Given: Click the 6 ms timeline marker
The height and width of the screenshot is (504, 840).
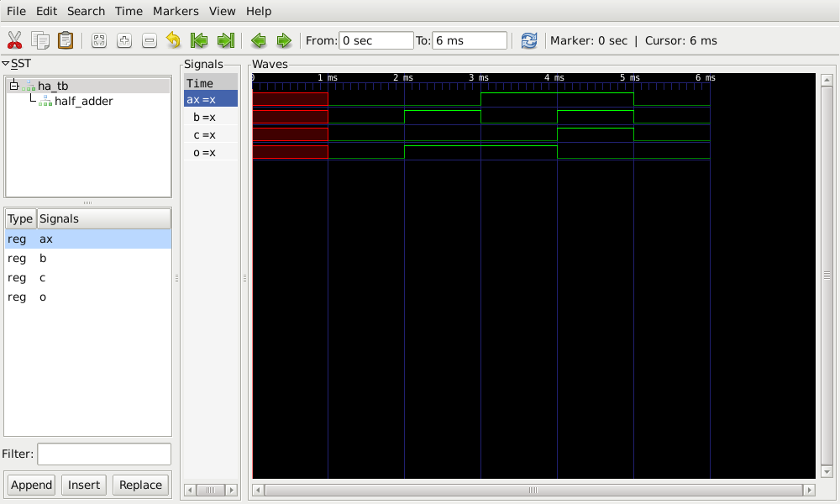Looking at the screenshot, I should tap(705, 77).
